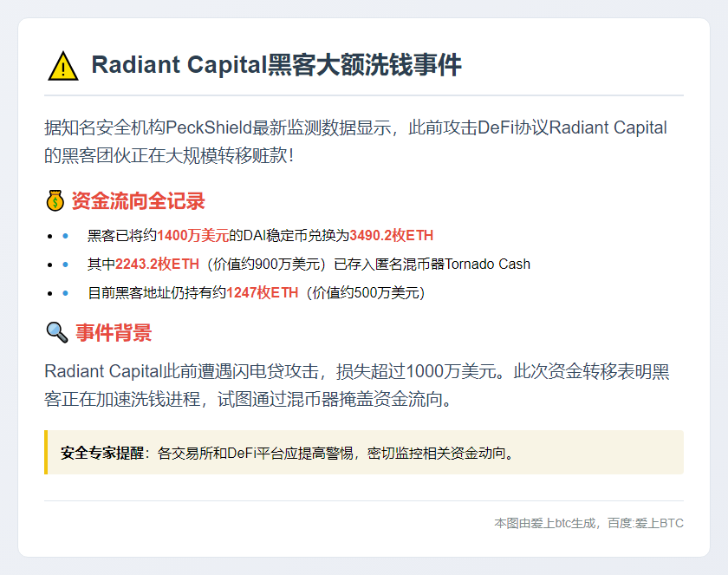The image size is (728, 575).
Task: Click the yellow warning triangle icon
Action: pos(63,66)
